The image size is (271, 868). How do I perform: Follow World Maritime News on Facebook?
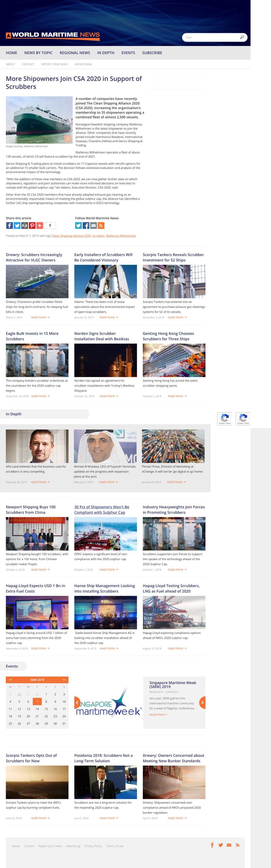(86, 225)
